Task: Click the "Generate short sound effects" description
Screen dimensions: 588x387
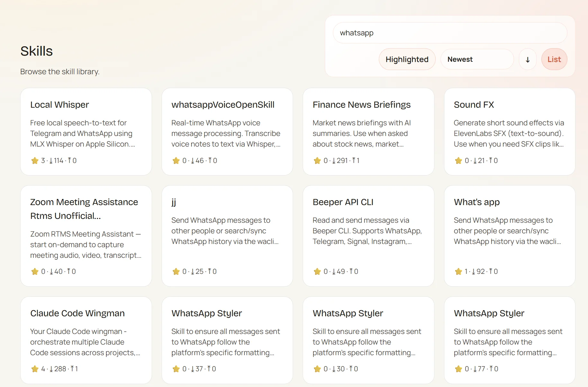Action: click(509, 133)
